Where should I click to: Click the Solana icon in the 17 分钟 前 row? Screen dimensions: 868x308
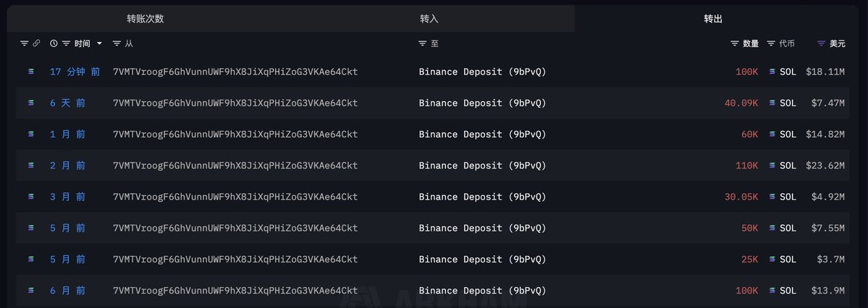(x=30, y=72)
